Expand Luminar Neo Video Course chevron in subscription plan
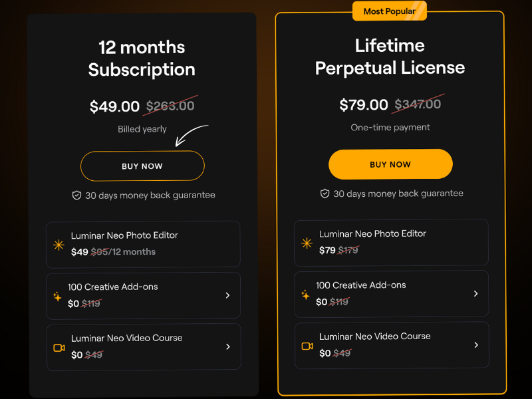The image size is (532, 399). (x=228, y=346)
